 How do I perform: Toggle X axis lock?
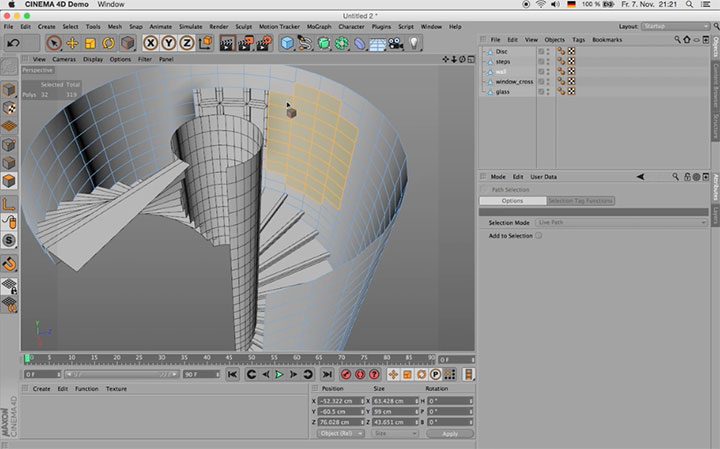click(151, 43)
